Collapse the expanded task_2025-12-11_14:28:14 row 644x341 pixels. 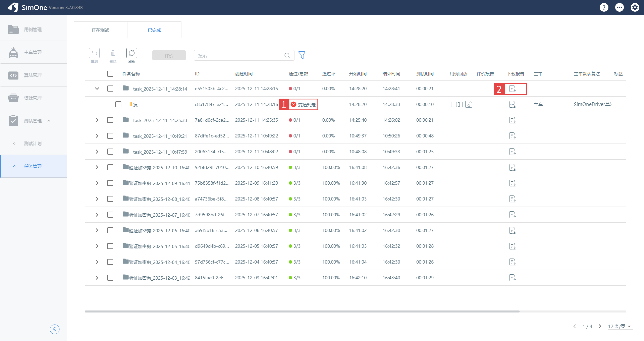pos(97,89)
